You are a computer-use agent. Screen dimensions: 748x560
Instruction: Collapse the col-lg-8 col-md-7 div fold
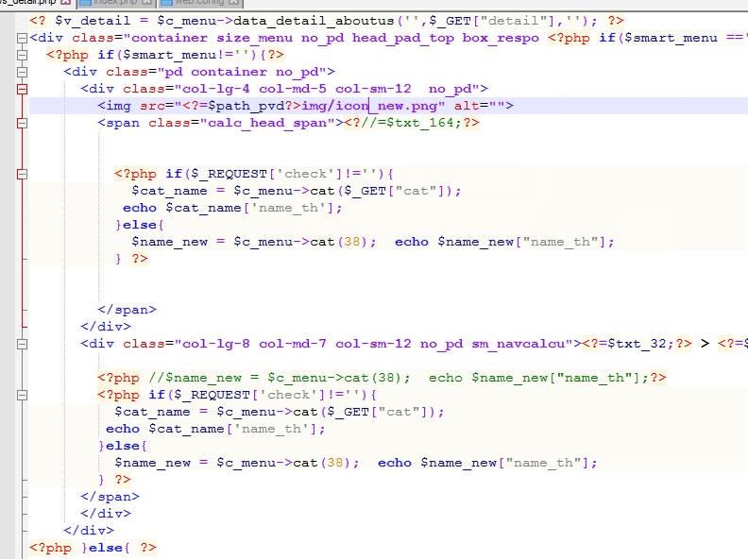(x=22, y=344)
